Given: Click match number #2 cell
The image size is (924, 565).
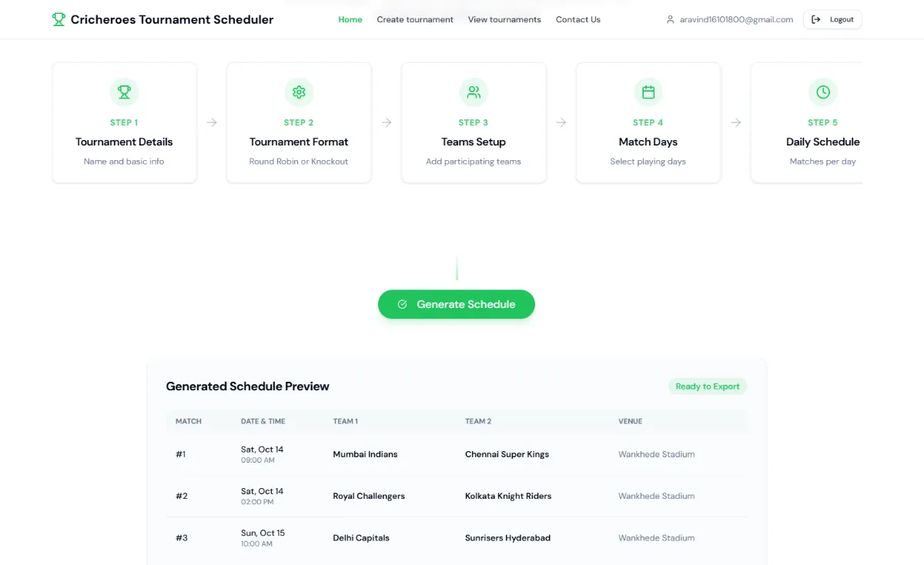Looking at the screenshot, I should coord(182,496).
